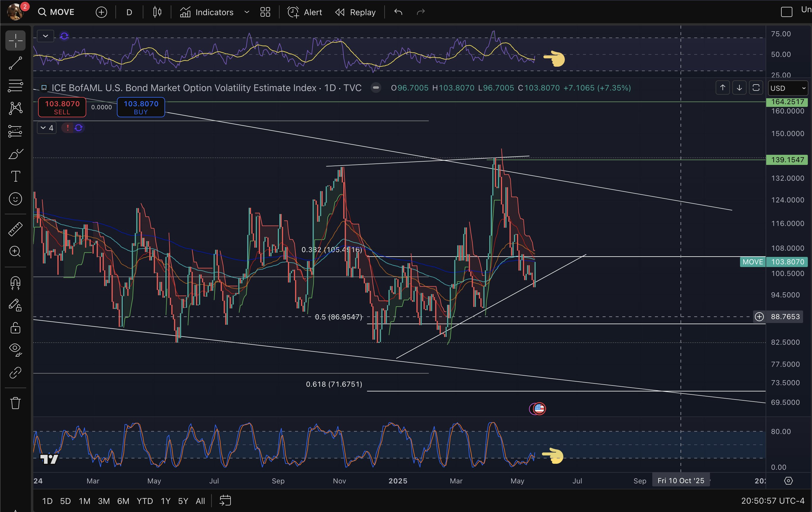Image resolution: width=812 pixels, height=512 pixels.
Task: Select the 3M date range
Action: tap(104, 501)
